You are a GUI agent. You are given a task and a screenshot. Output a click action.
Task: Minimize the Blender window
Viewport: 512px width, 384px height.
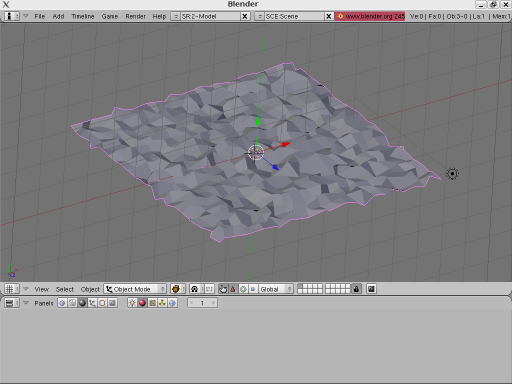point(481,4)
